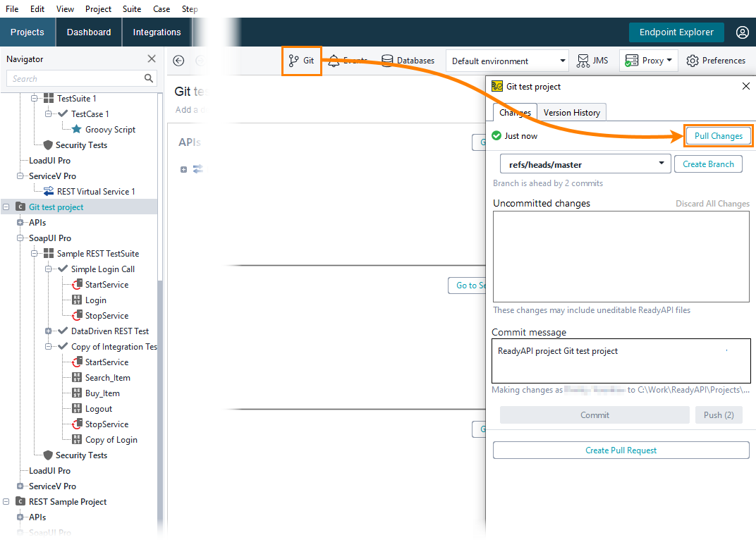Expand APIs under Git test project
Screen dimensions: 756x540
[x=20, y=222]
